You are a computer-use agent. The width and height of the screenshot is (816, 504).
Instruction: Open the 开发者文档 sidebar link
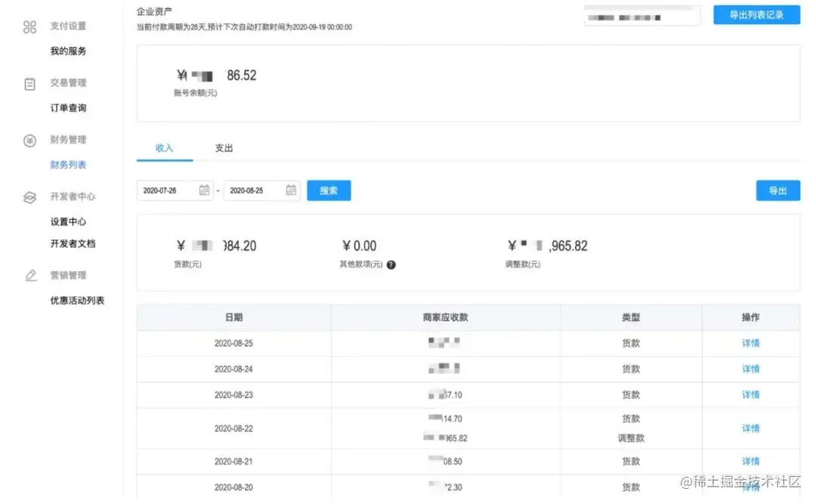pos(73,243)
